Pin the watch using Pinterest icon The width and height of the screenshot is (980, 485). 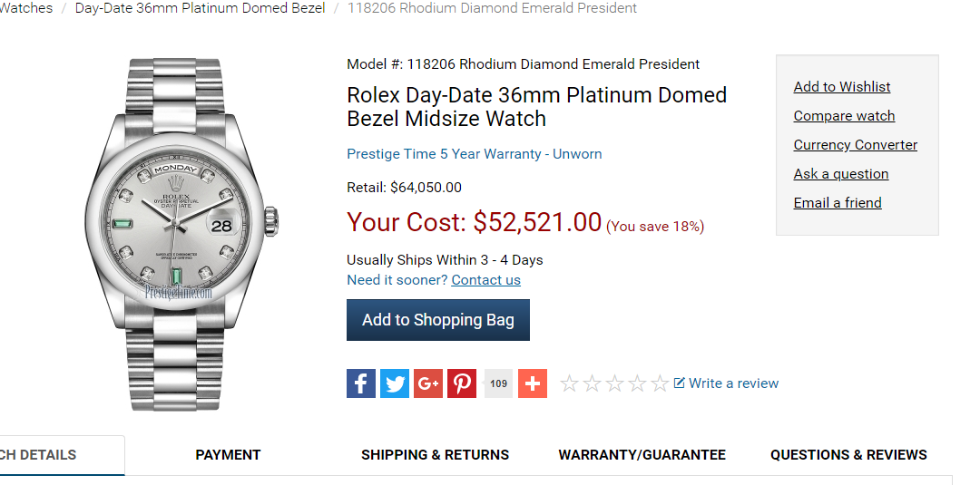[x=462, y=383]
